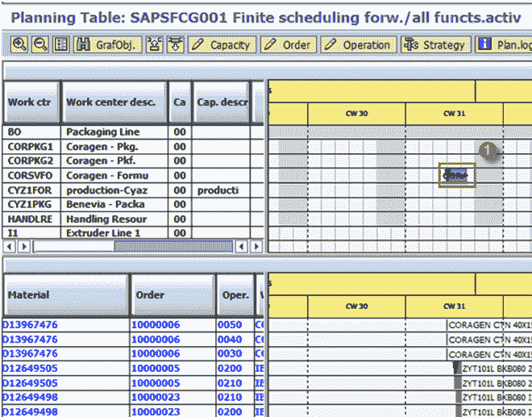Click Packaging Line description cell

tap(114, 131)
